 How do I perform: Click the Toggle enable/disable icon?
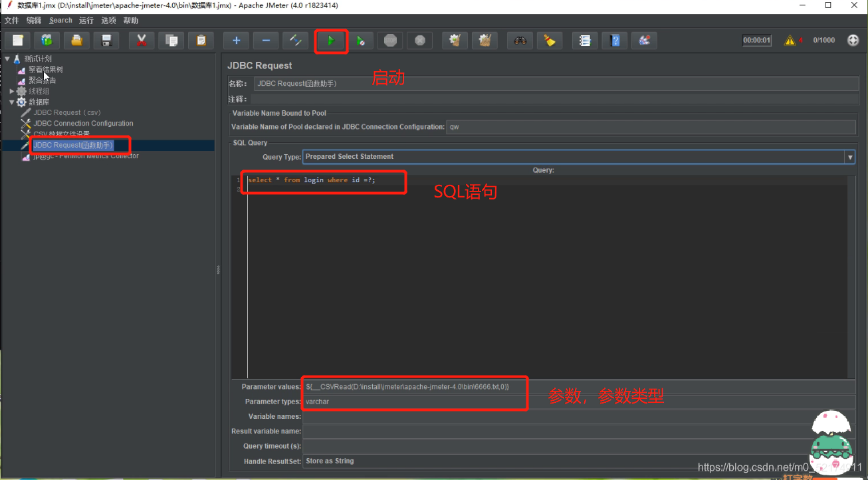coord(295,41)
